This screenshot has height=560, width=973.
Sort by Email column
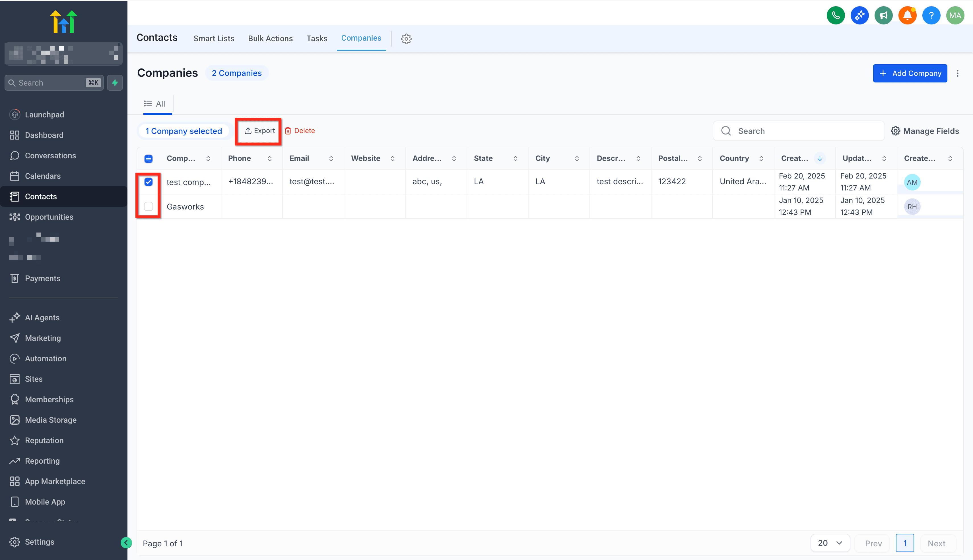(x=331, y=158)
